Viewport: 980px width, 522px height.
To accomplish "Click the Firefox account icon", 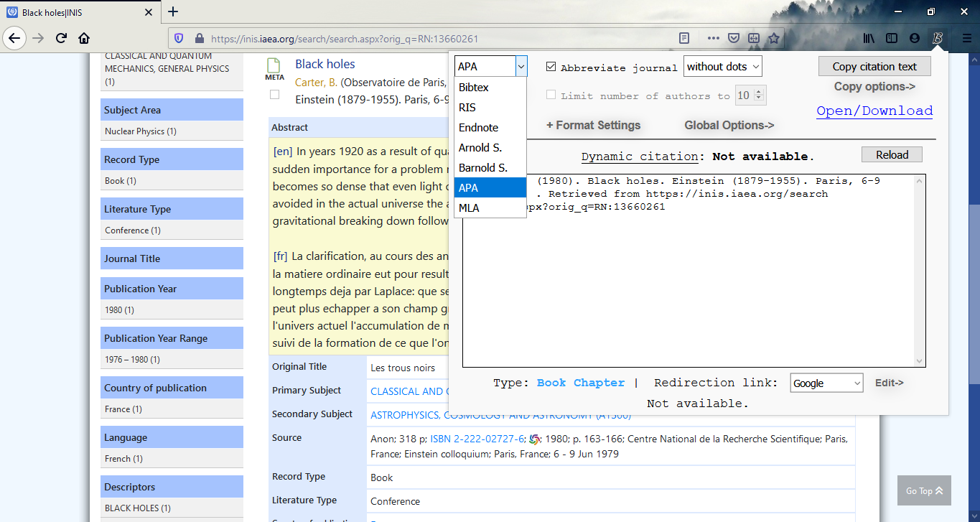I will click(914, 38).
